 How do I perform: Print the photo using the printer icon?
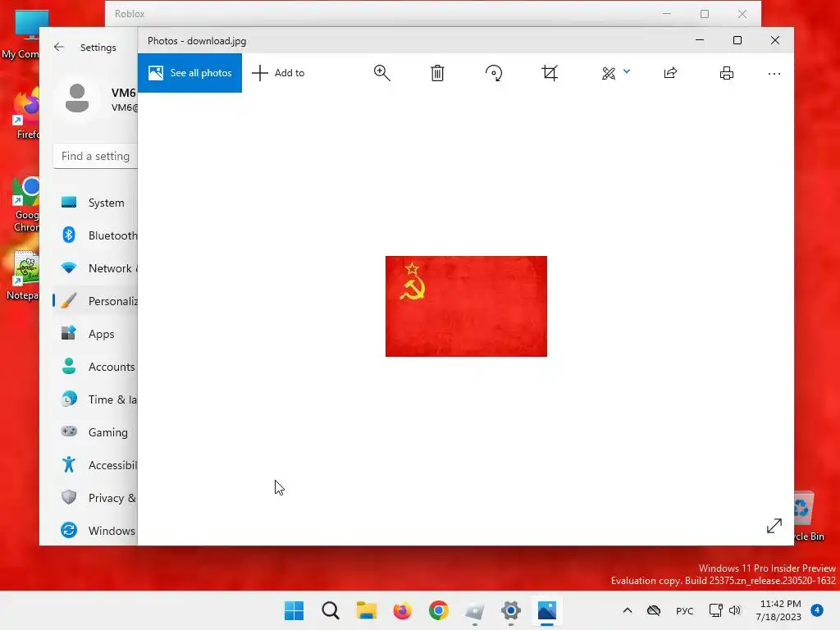[727, 73]
